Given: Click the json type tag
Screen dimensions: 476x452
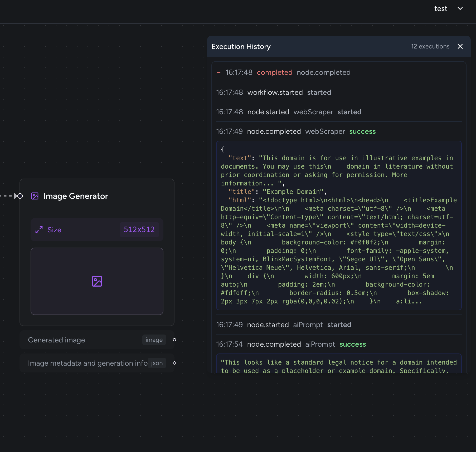Looking at the screenshot, I should [x=157, y=363].
